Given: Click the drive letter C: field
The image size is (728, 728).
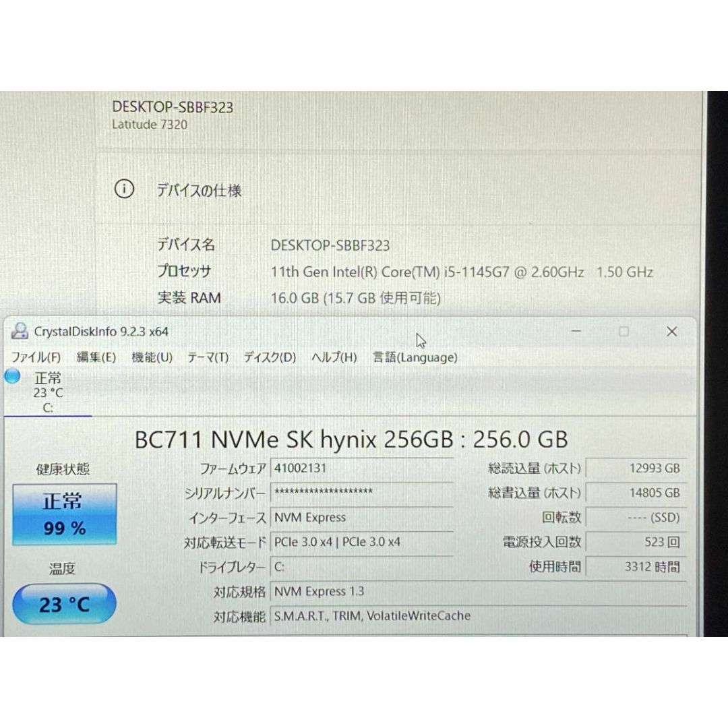Looking at the screenshot, I should point(362,566).
